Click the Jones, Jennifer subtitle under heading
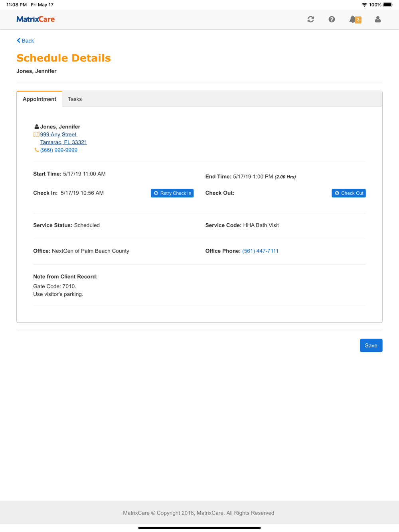Screen dimensions: 399x532 pyautogui.click(x=36, y=71)
